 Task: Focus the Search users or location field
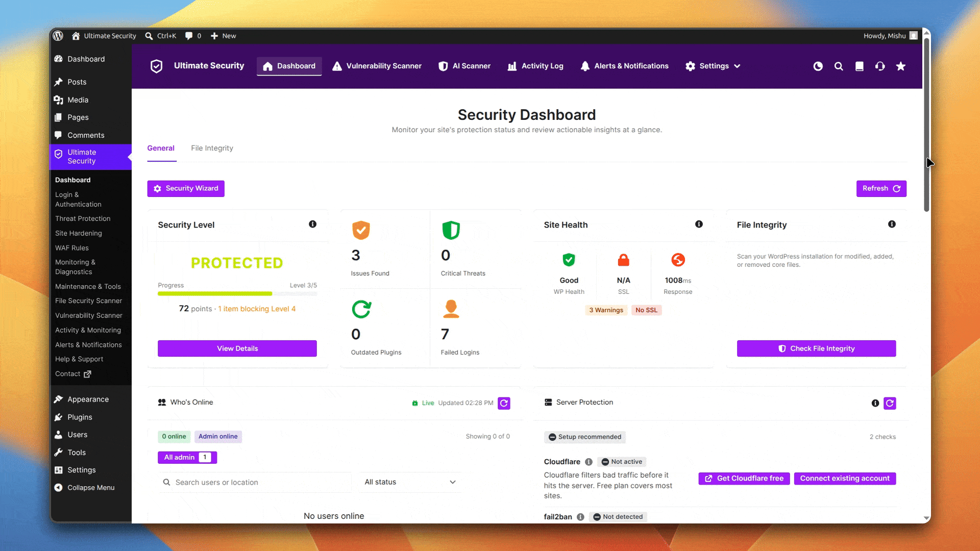(255, 482)
